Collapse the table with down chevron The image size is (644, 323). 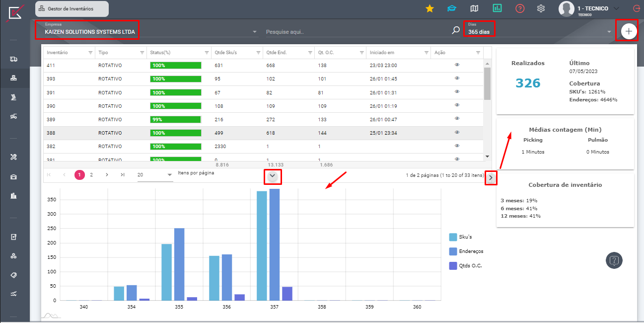[x=273, y=176]
